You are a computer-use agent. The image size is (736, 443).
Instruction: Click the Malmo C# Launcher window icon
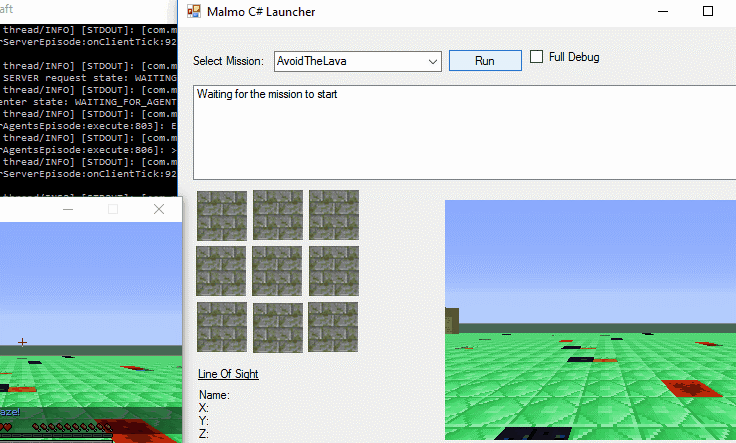[x=193, y=11]
